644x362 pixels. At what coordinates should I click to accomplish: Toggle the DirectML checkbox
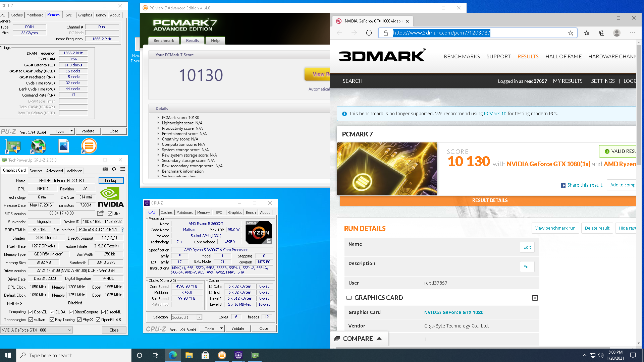click(103, 312)
